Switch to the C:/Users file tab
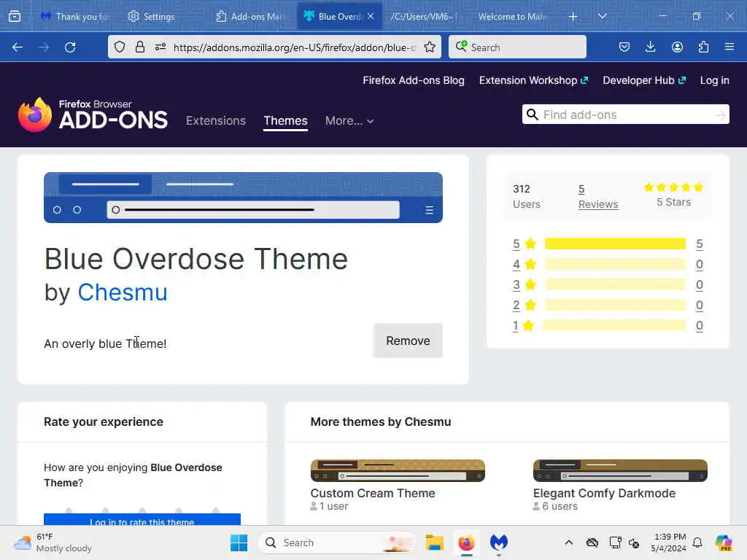Screen dimensions: 747x560 coord(423,17)
